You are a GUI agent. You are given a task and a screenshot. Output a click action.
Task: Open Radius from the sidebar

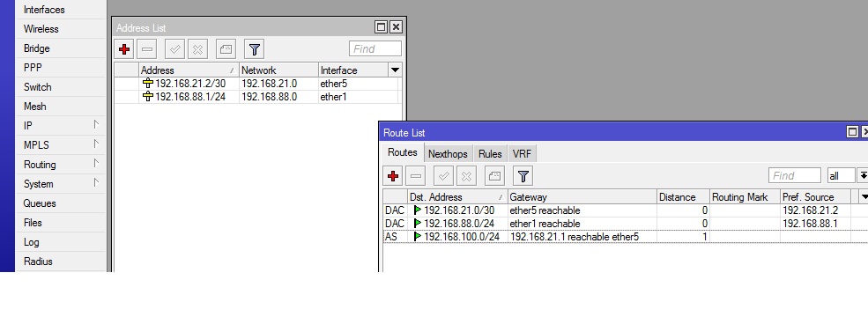click(x=60, y=262)
